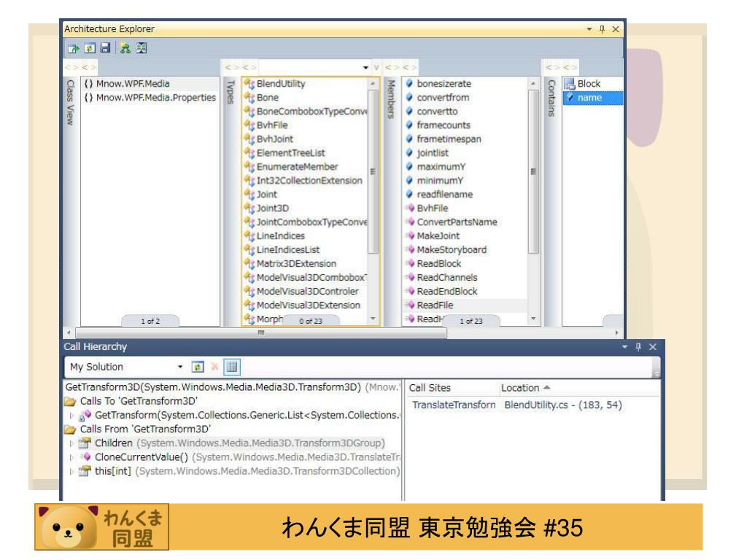Click the create new graph icon

coord(125,47)
